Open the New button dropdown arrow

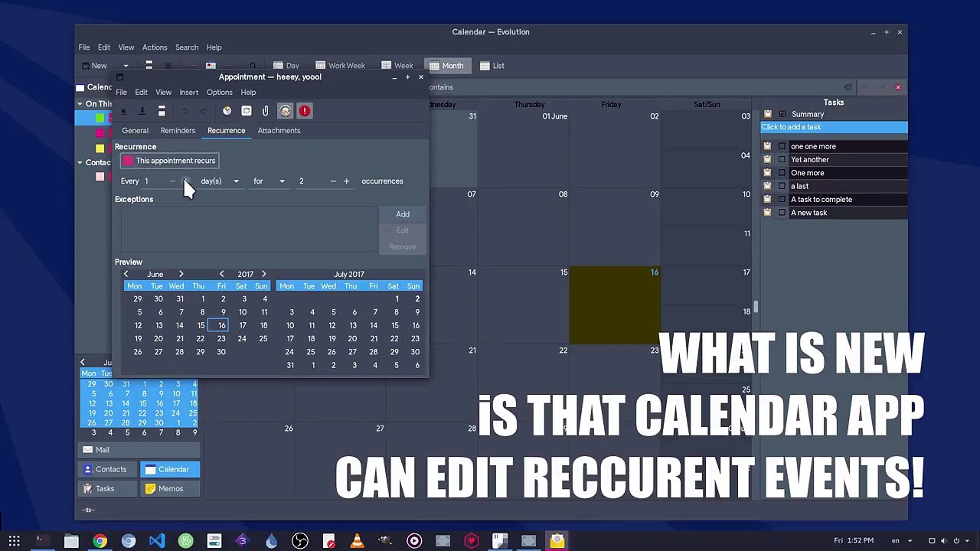coord(126,66)
